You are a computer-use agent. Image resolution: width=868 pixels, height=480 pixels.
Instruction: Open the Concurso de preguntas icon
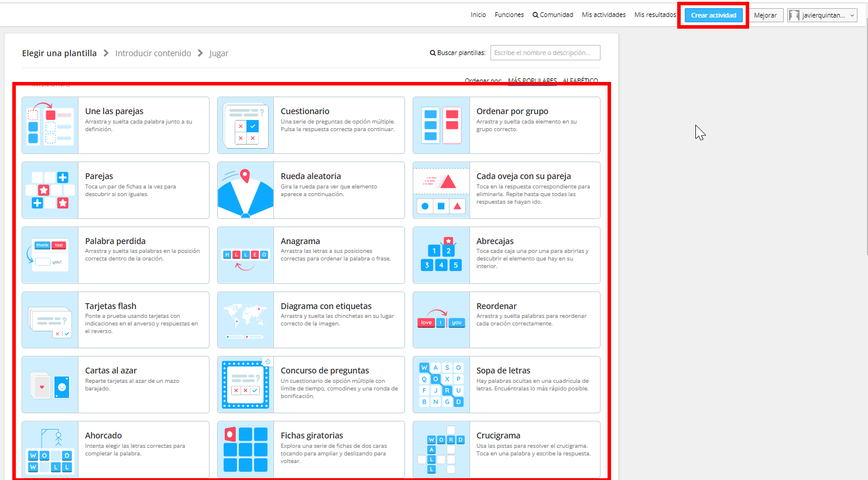click(x=246, y=385)
